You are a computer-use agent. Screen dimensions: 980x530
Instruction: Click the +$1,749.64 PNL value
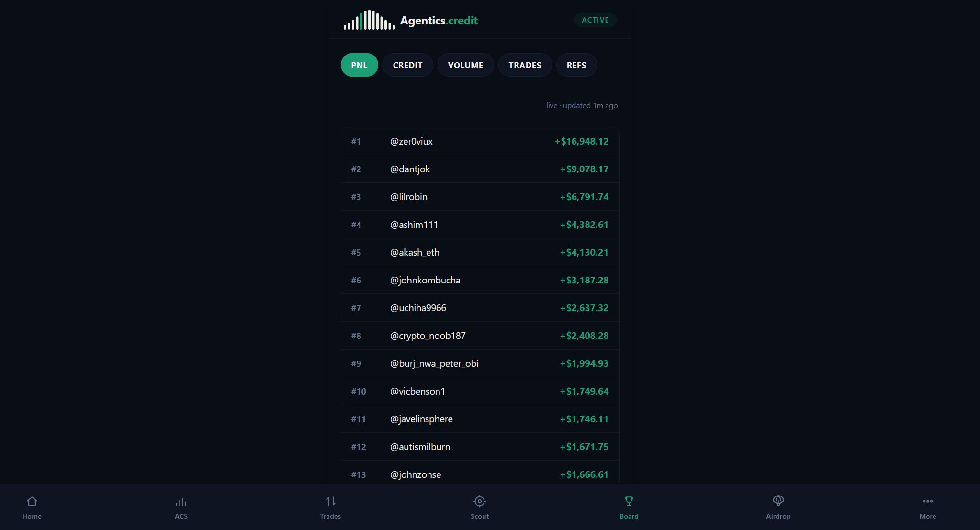tap(584, 391)
